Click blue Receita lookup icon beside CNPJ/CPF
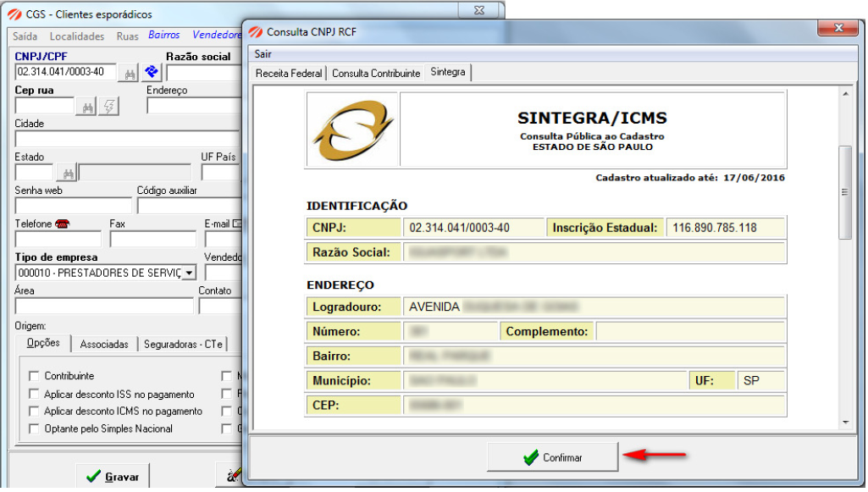The height and width of the screenshot is (492, 868). click(x=151, y=72)
